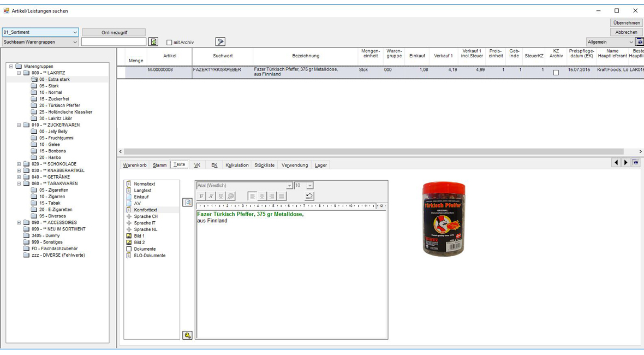Click the Onlinezugriff button
644x355 pixels.
(x=114, y=32)
